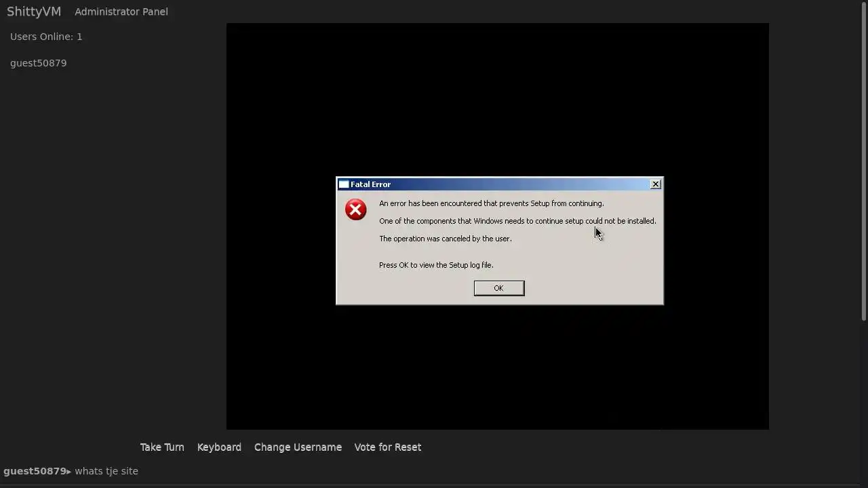
Task: Click the "Press OK to view the Setup log file" text
Action: click(x=436, y=265)
